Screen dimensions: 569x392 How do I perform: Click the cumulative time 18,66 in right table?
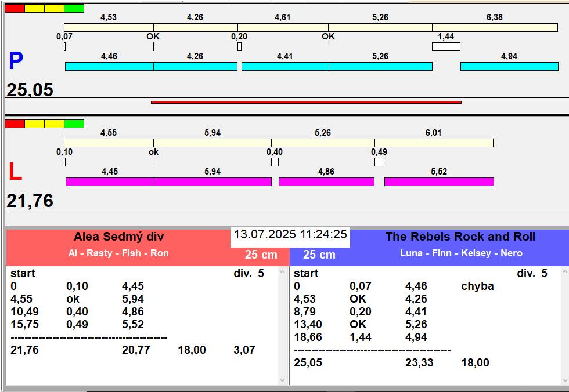(308, 337)
